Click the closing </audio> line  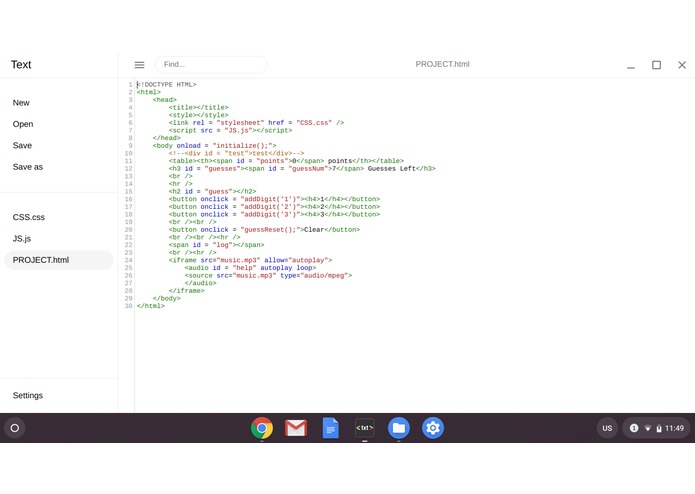(200, 283)
